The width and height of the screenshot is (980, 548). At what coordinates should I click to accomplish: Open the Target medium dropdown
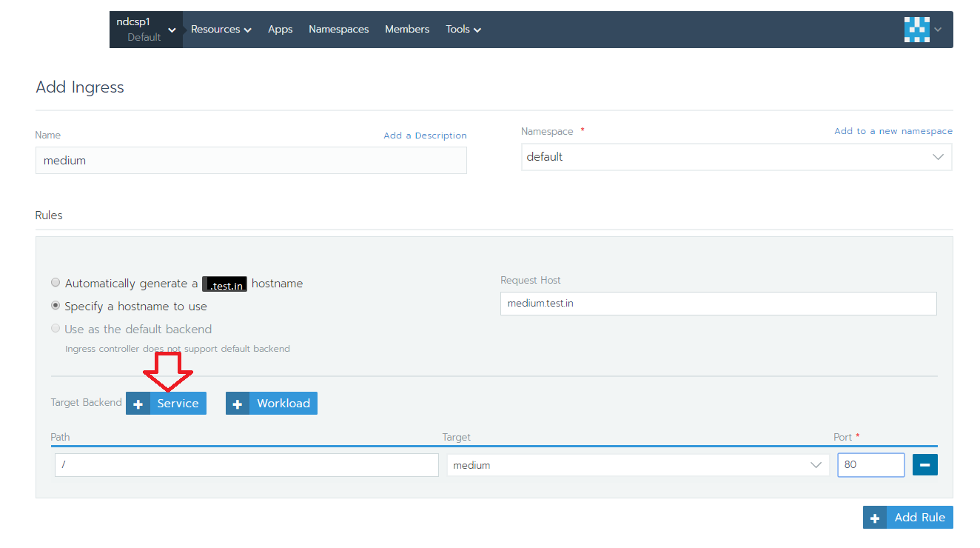click(638, 465)
